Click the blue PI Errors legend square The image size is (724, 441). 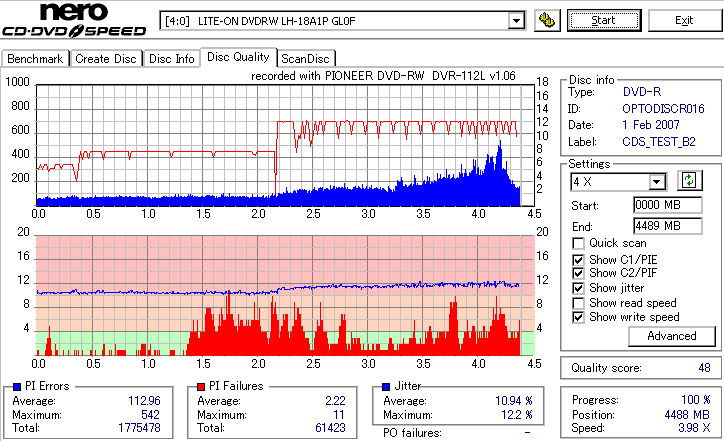tap(17, 387)
